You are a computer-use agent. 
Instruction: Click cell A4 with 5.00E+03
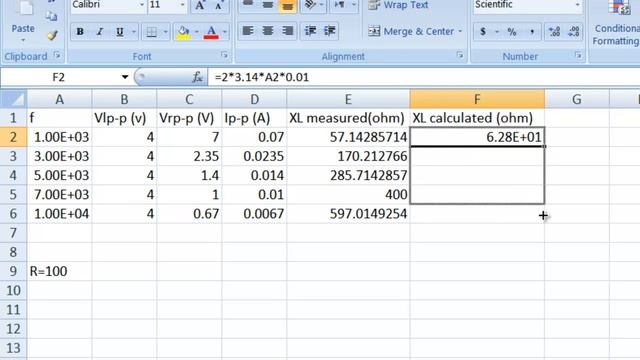(60, 176)
